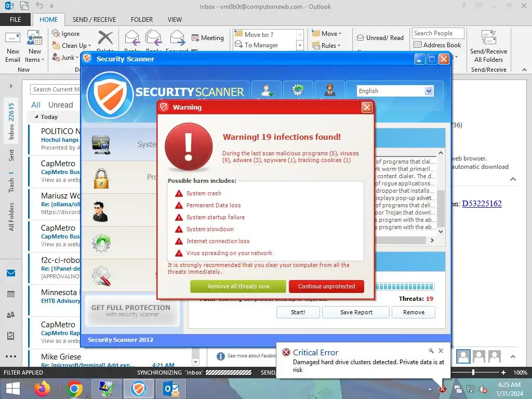
Task: Open the FILE tab
Action: click(15, 20)
